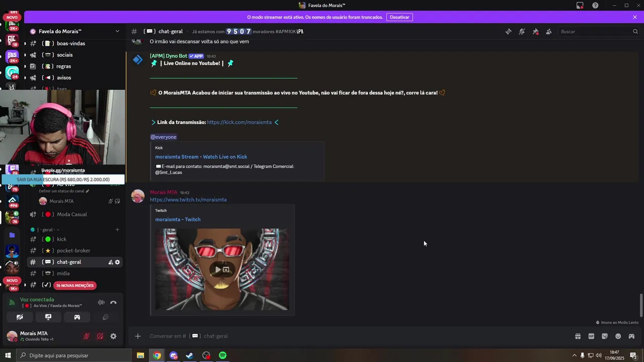Click the plus attachment button in message bar
Viewport: 644px width, 362px height.
tap(138, 336)
